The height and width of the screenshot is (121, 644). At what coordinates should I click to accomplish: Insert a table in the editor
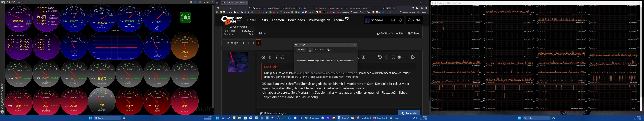tap(363, 57)
